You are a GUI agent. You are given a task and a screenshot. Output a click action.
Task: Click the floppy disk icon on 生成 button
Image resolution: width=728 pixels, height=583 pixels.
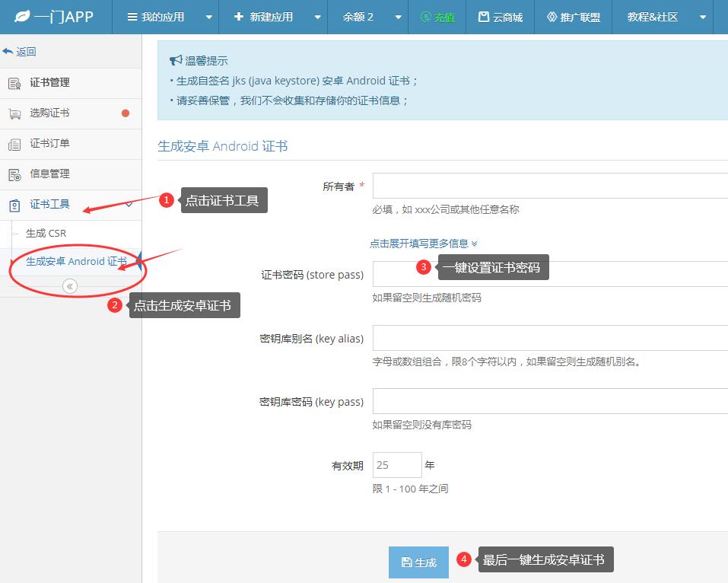pos(406,562)
